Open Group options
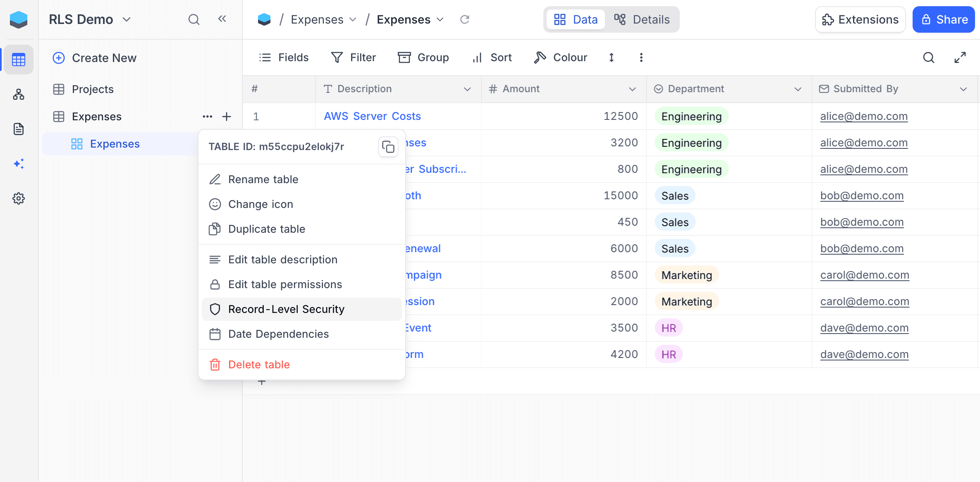 click(x=423, y=57)
